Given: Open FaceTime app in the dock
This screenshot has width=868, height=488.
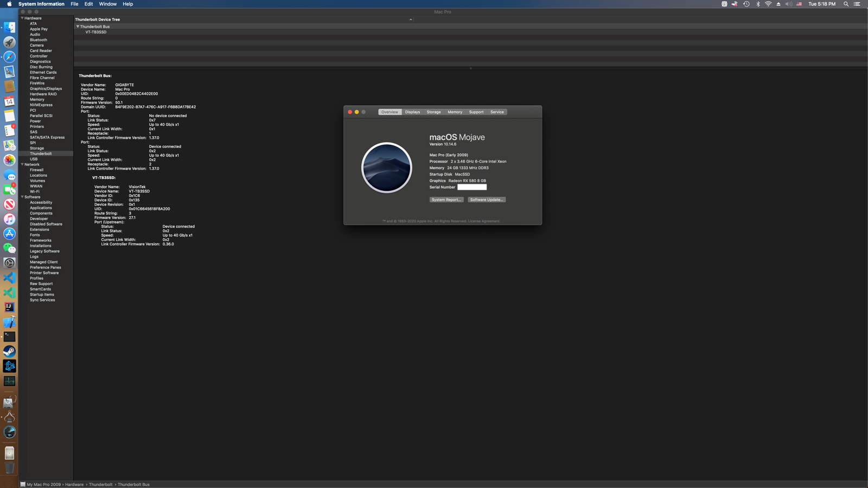Looking at the screenshot, I should [9, 189].
